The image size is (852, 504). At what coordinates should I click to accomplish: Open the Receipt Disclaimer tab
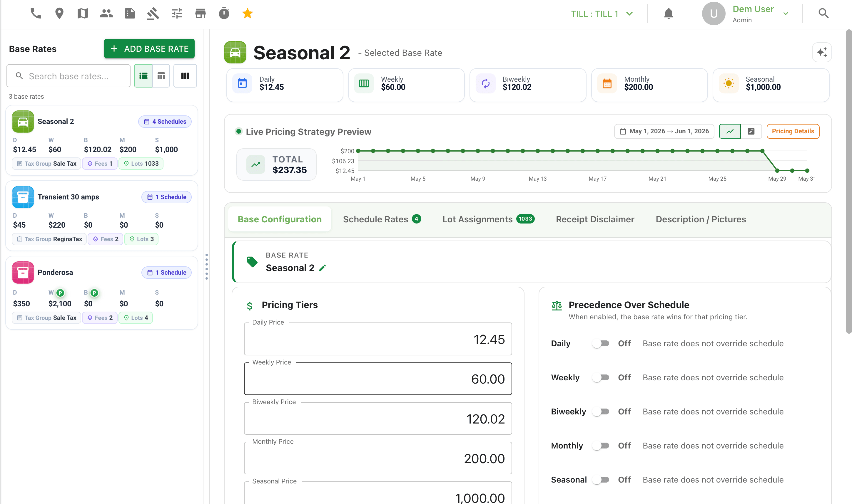(595, 219)
